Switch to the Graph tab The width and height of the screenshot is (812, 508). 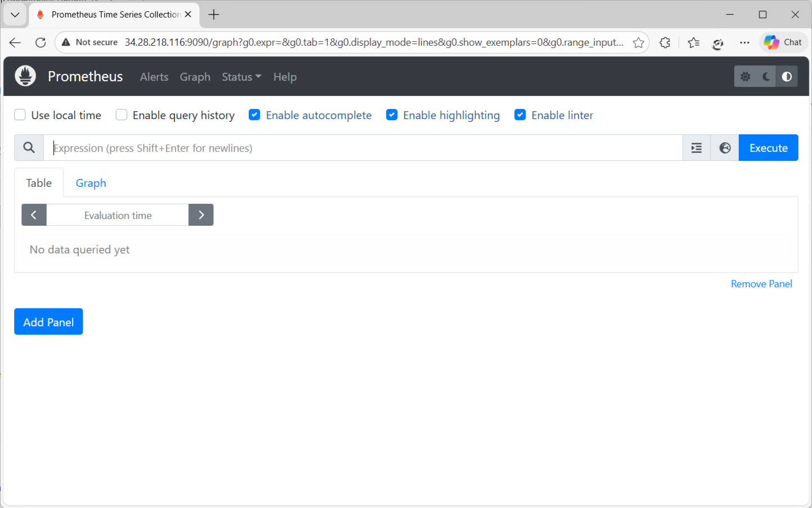pyautogui.click(x=91, y=183)
